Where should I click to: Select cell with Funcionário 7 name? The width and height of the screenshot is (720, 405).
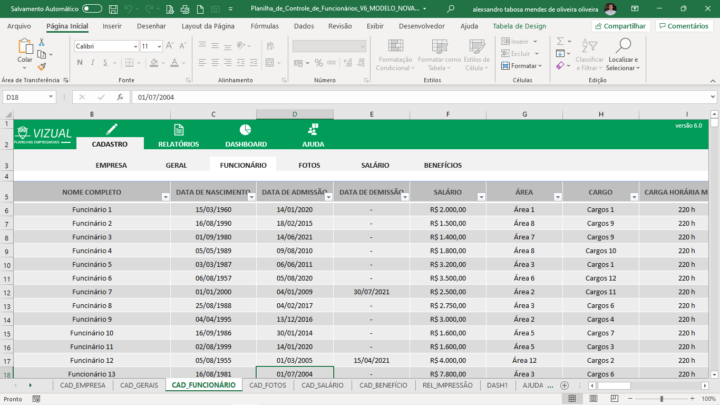[x=91, y=291]
